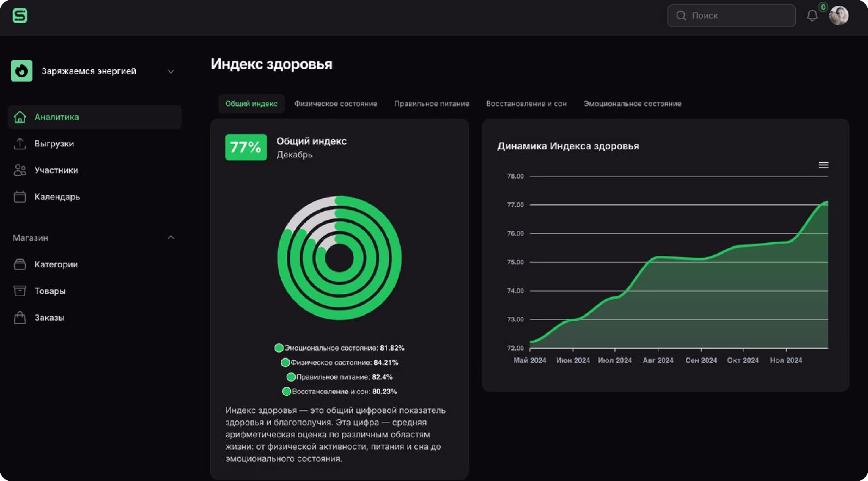Open the user avatar profile
Viewport: 868px width, 481px height.
(838, 16)
